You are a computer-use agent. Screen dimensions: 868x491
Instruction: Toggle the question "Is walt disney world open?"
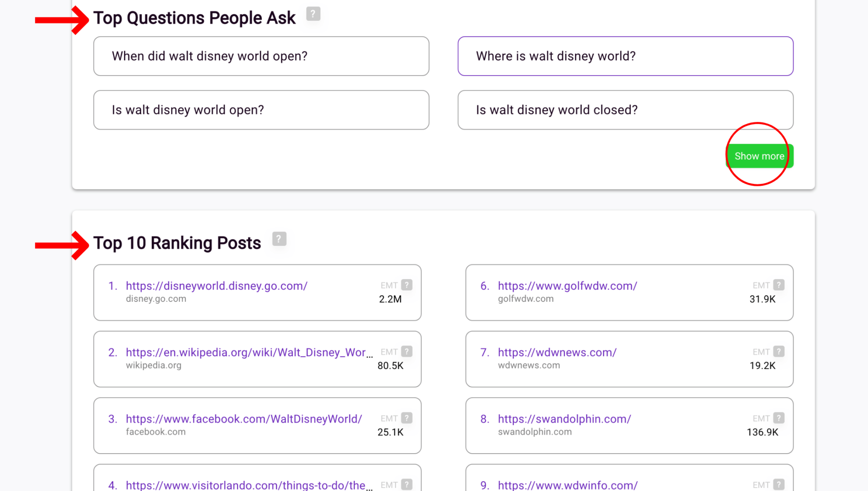[261, 110]
